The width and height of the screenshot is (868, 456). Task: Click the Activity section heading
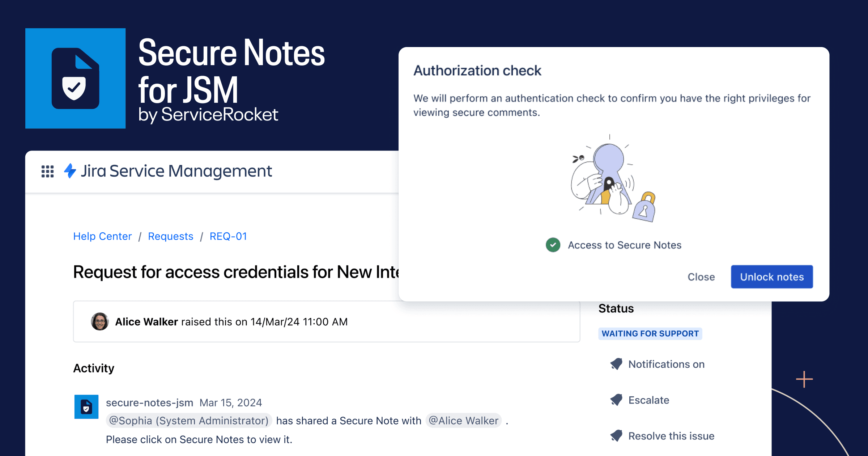tap(94, 368)
